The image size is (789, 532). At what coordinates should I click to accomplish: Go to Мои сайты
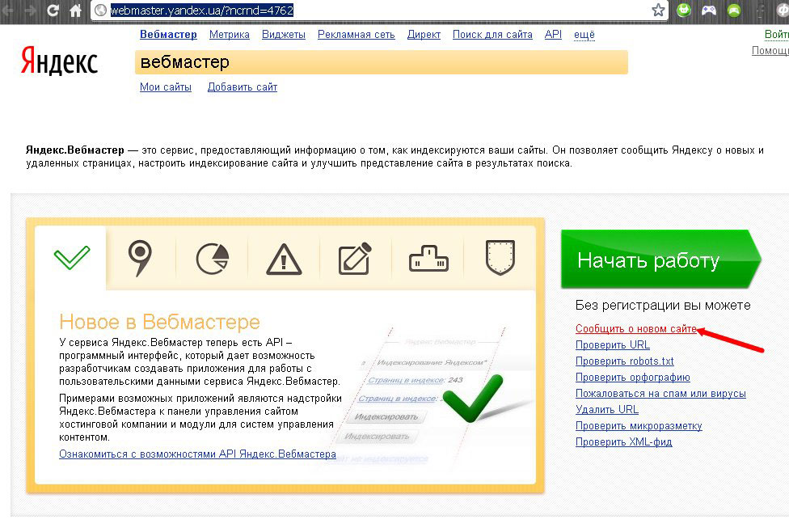[166, 87]
